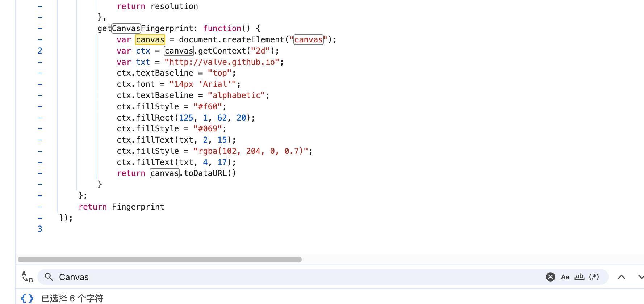Toggle match case (Aa) option
This screenshot has width=644, height=304.
[x=565, y=277]
